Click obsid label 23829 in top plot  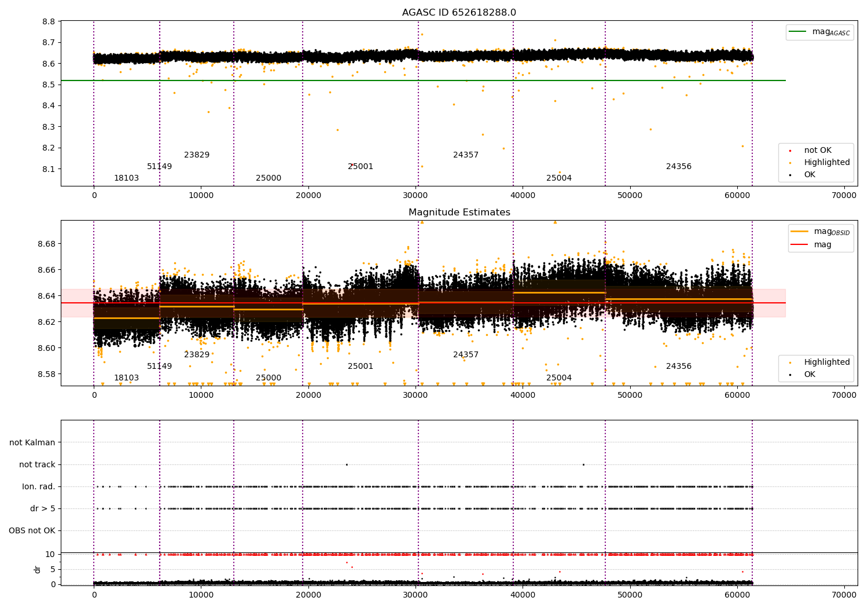tap(197, 155)
